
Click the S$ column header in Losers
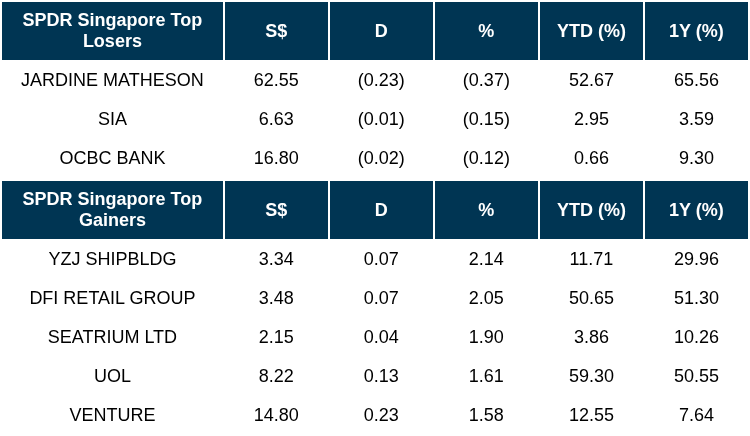pyautogui.click(x=276, y=30)
